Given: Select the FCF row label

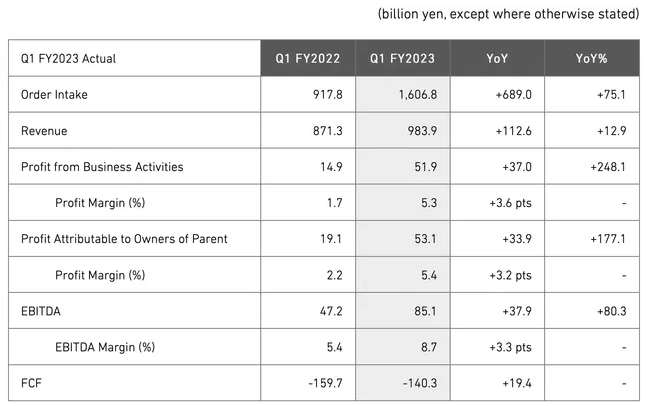Looking at the screenshot, I should (x=31, y=383).
